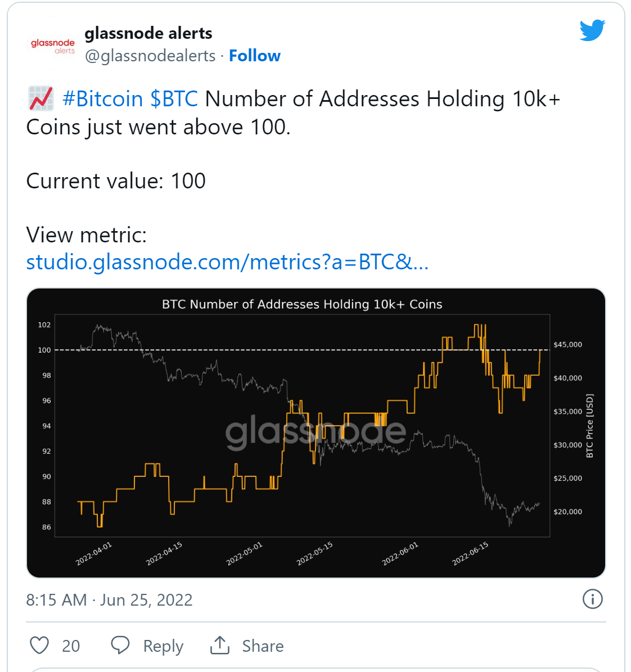This screenshot has height=672, width=631.
Task: Open the BTC addresses chart image
Action: [x=316, y=433]
